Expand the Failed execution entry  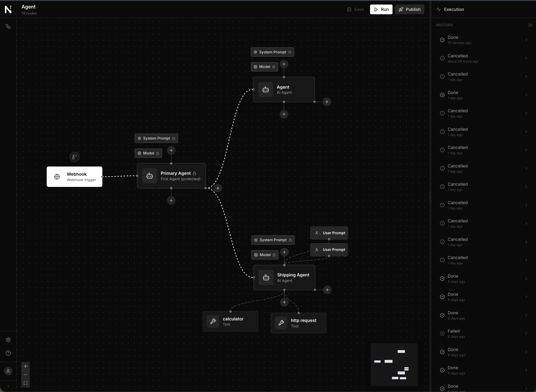526,333
